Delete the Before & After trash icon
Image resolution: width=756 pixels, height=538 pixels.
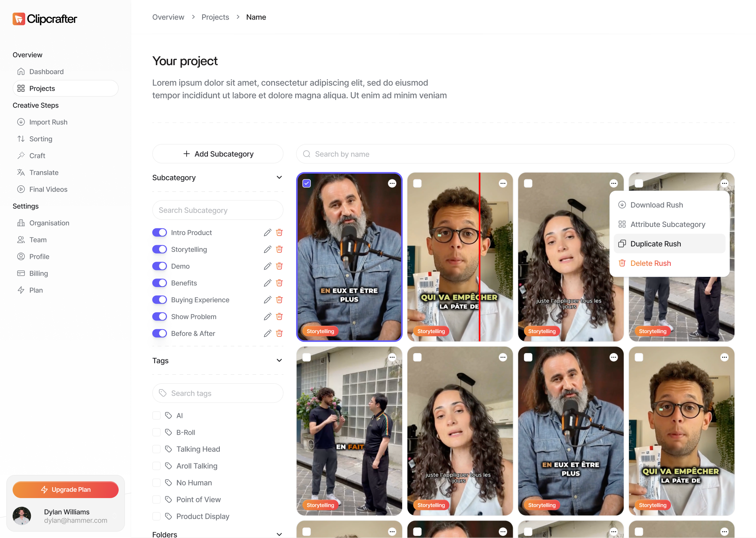click(x=279, y=333)
